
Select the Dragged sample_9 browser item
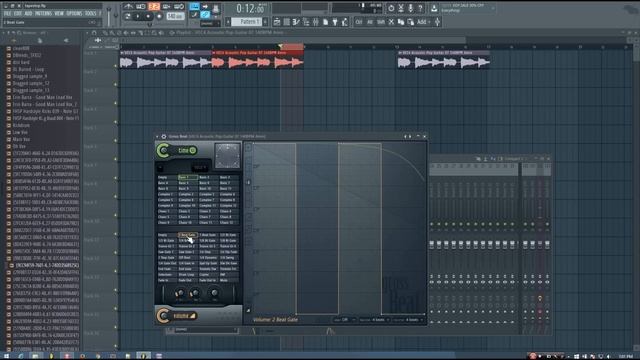[x=30, y=76]
